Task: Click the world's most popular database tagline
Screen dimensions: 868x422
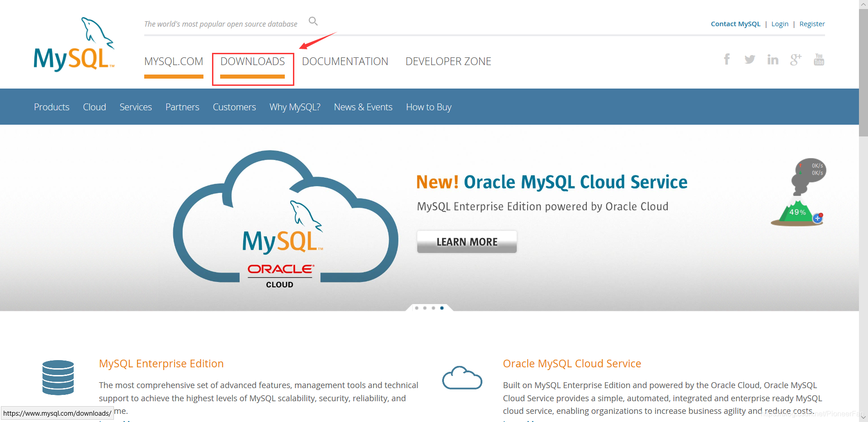Action: pyautogui.click(x=221, y=24)
